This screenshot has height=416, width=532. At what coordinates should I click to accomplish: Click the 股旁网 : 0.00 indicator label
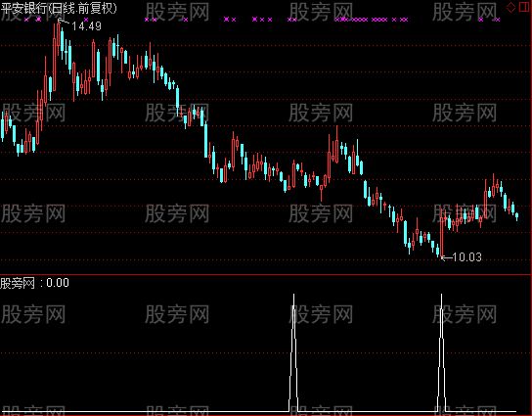pyautogui.click(x=34, y=283)
